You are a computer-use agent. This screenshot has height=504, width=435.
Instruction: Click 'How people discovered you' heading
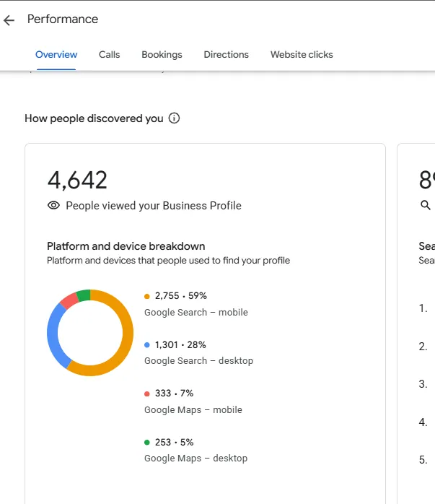94,118
